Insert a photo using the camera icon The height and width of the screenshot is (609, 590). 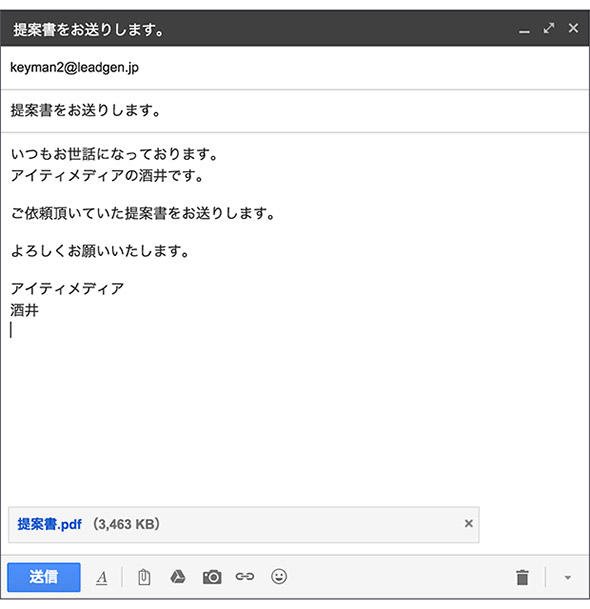(212, 577)
